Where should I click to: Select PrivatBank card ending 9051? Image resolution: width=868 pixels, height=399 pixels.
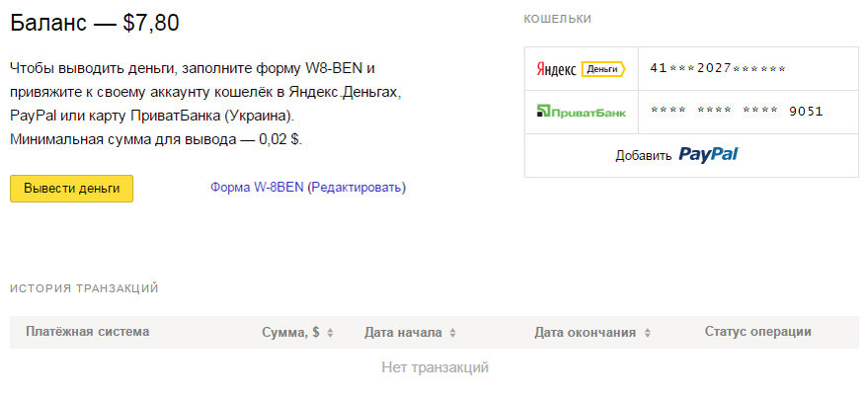click(737, 112)
